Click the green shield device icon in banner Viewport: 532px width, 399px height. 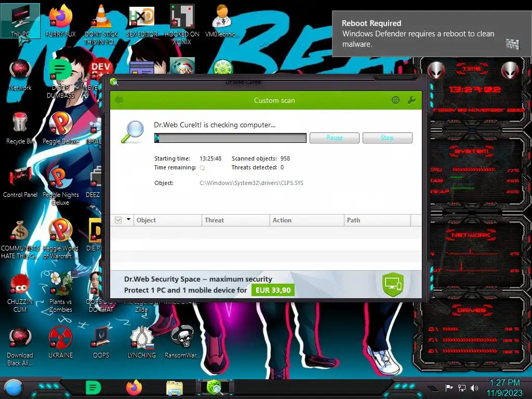coord(393,284)
